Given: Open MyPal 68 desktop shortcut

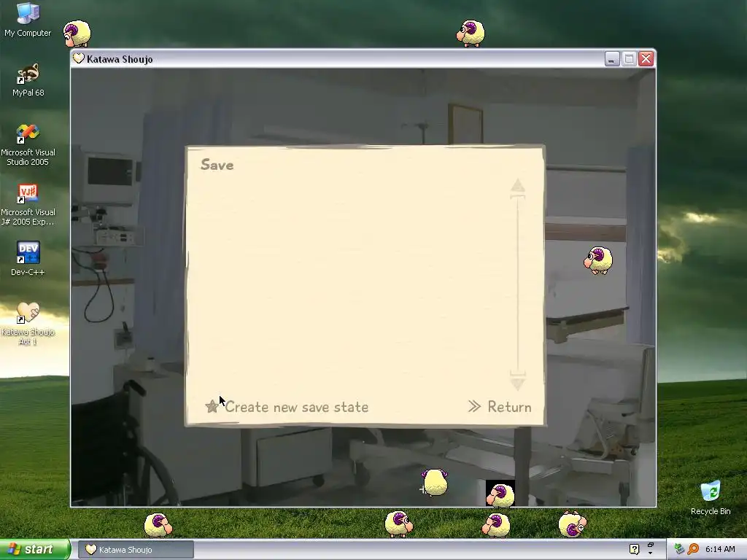Looking at the screenshot, I should point(28,80).
